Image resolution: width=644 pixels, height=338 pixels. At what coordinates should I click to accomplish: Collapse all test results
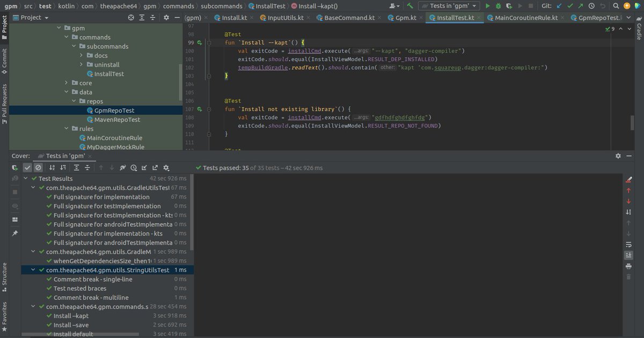coord(88,168)
